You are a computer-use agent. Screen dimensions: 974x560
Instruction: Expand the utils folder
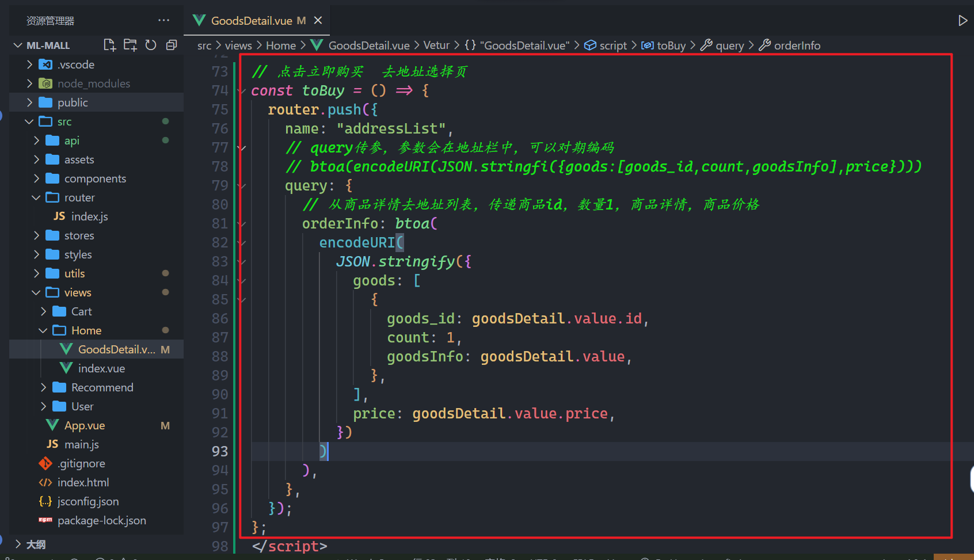[37, 273]
